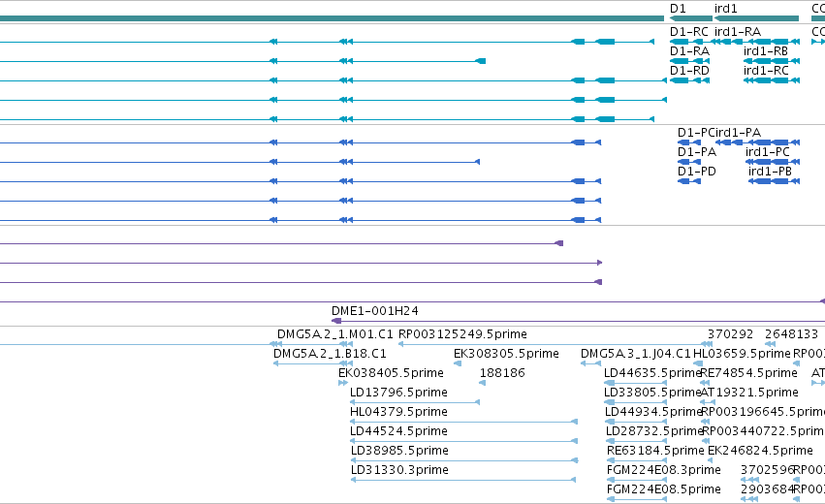This screenshot has width=825, height=504.
Task: Select the LD28732.5prime EST label
Action: coord(654,431)
